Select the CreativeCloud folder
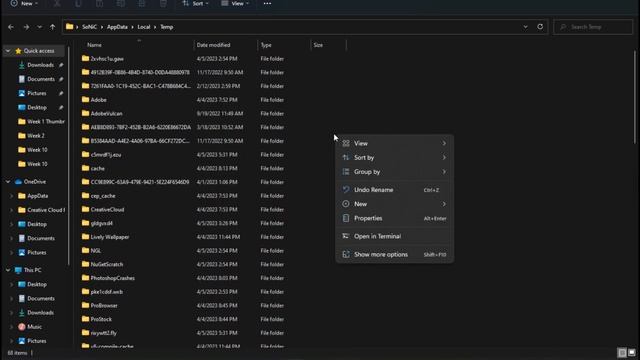Screen dimensions: 640x360 pyautogui.click(x=107, y=209)
